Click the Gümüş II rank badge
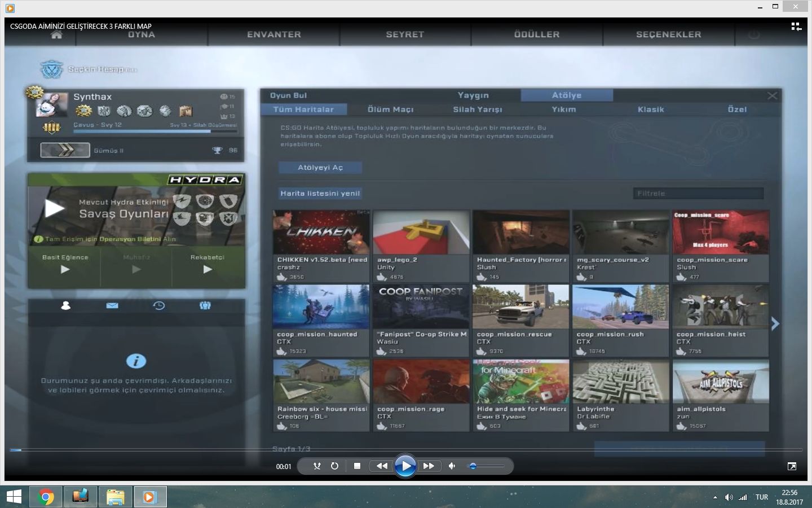 (65, 150)
